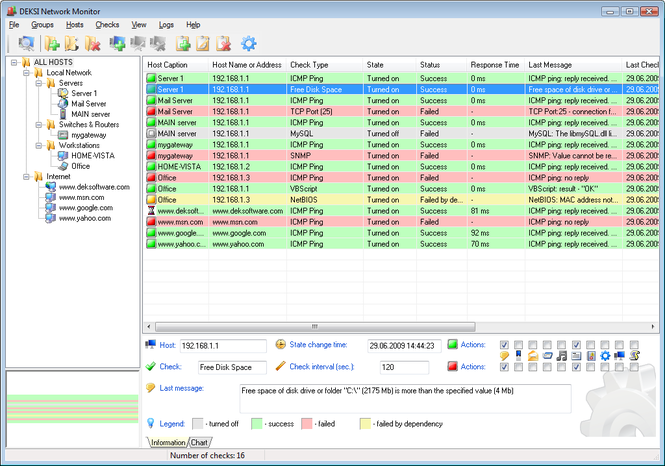Click the monitor action icon in Actions panel
Screen dimensions: 665x466
[619, 356]
